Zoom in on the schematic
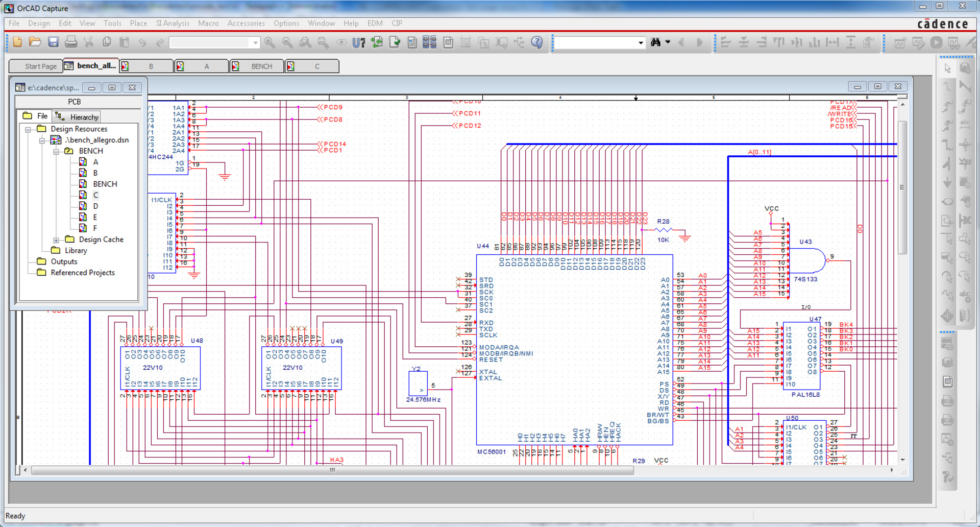 tap(269, 42)
